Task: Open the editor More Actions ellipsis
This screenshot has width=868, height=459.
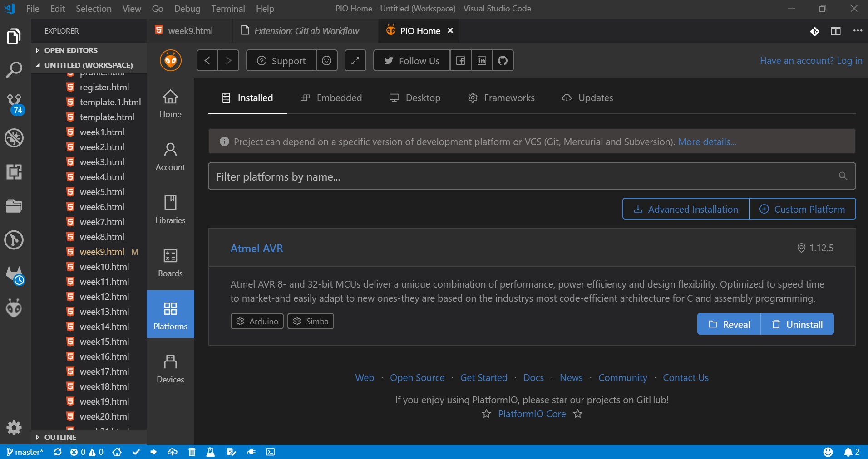Action: point(858,31)
